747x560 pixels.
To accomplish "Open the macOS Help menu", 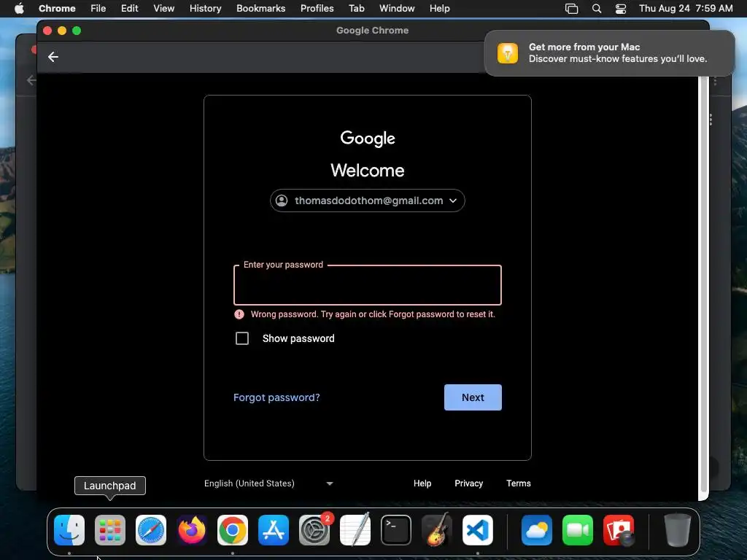I will [x=439, y=8].
